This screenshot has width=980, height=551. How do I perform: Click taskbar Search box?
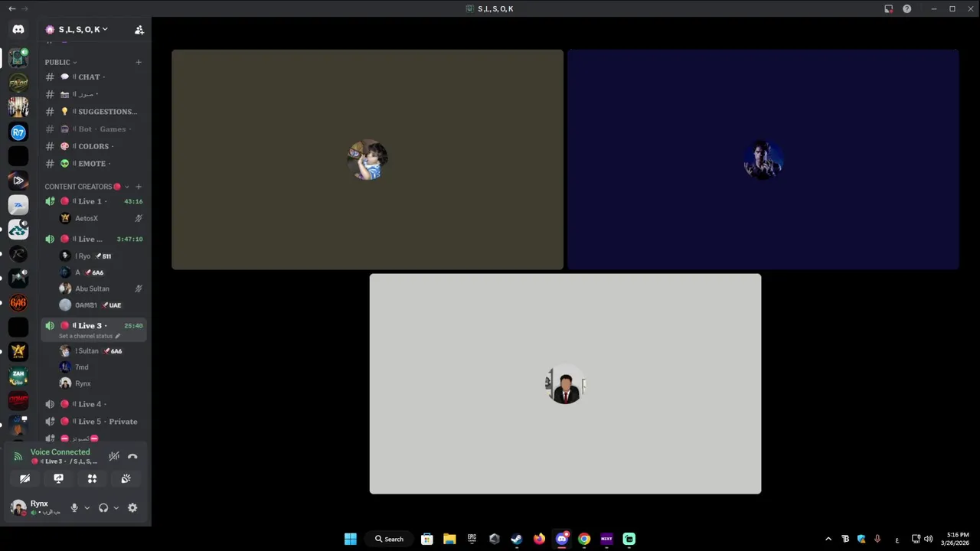tap(390, 539)
